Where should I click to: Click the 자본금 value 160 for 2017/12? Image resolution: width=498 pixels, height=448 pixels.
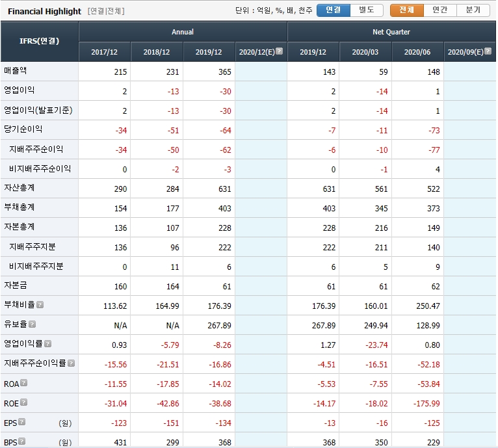tap(120, 287)
